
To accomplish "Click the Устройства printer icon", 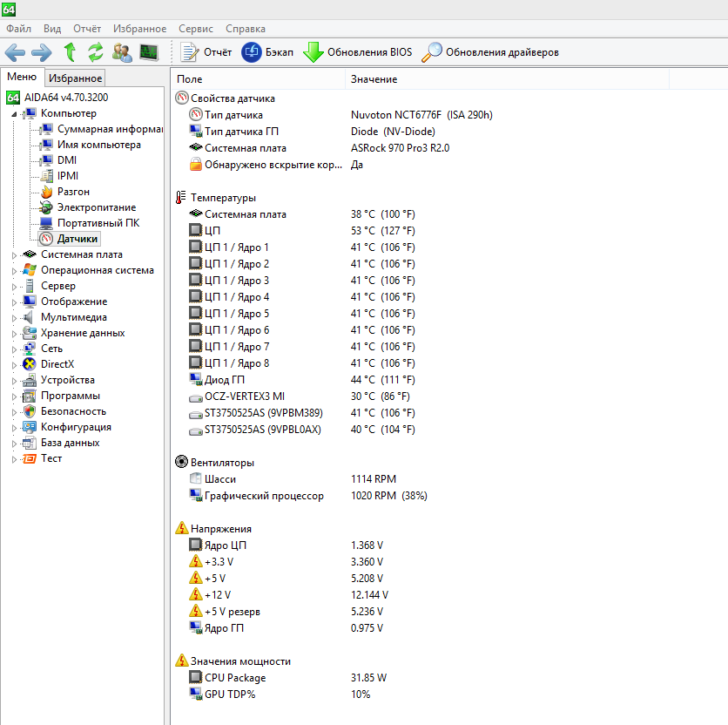I will point(30,380).
